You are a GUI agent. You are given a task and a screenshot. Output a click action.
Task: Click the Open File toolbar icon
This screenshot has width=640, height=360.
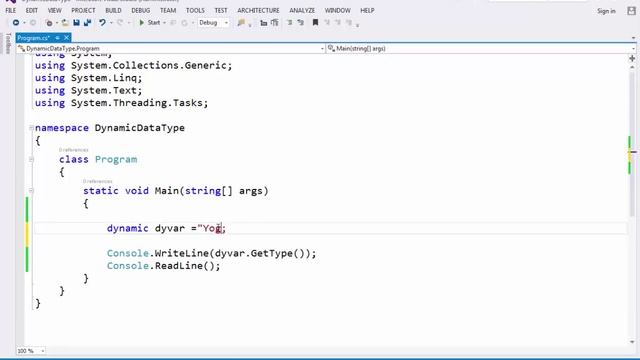tap(65, 23)
